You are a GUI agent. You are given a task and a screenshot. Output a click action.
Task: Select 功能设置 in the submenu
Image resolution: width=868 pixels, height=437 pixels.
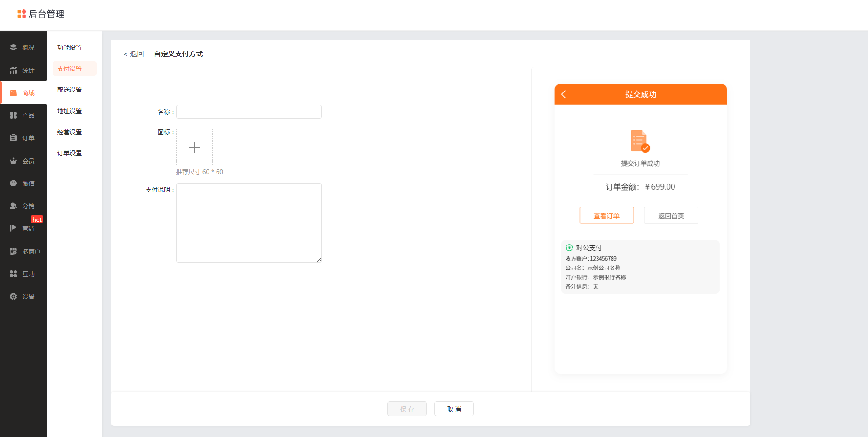click(70, 47)
